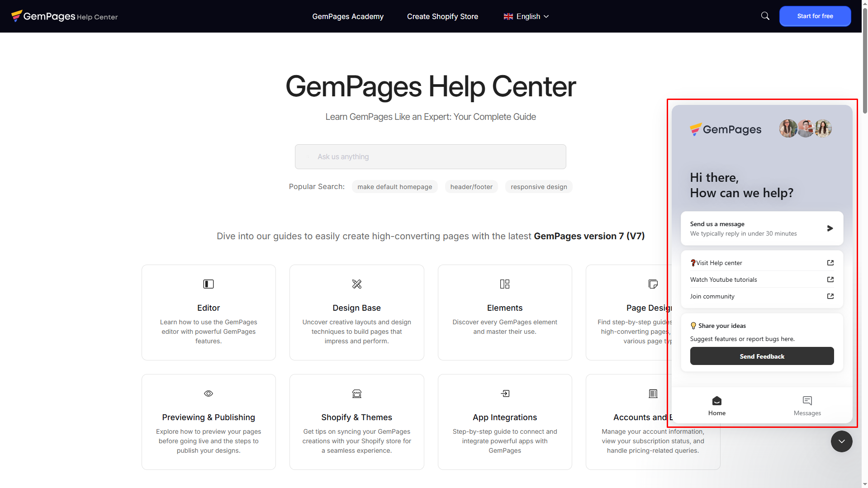Screen dimensions: 868x488
Task: Click the Ask us anything search field
Action: [x=430, y=157]
